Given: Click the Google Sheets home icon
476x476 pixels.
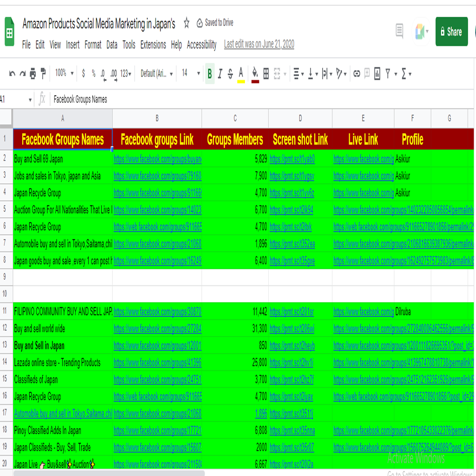Looking at the screenshot, I should (x=9, y=32).
